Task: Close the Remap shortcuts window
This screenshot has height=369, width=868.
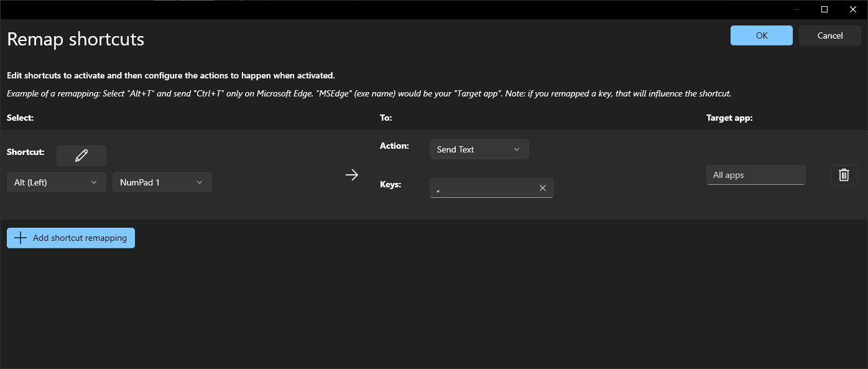Action: (853, 9)
